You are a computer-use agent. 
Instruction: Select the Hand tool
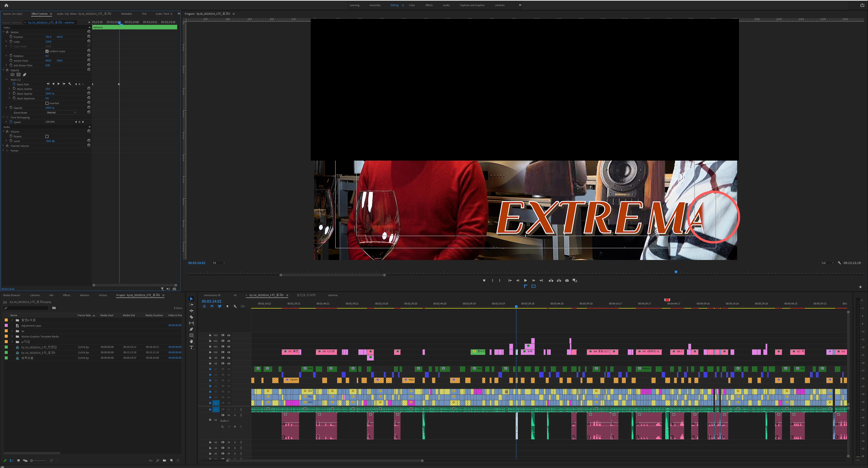pyautogui.click(x=191, y=342)
